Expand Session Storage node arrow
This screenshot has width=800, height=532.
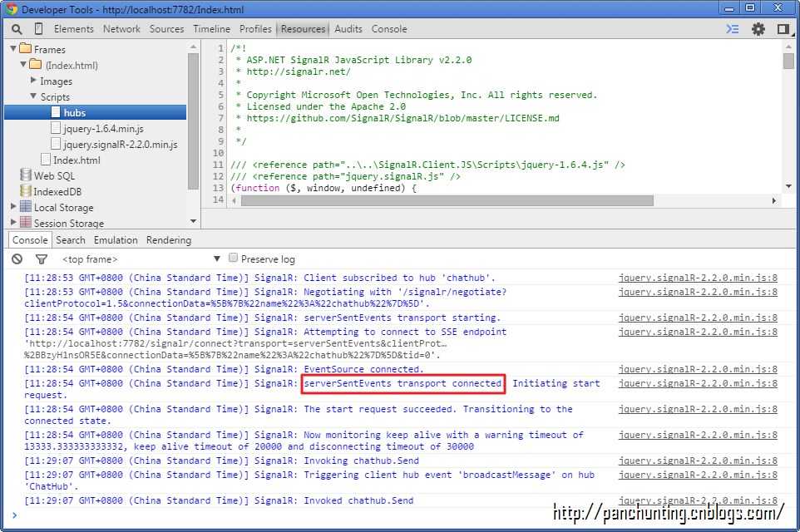pyautogui.click(x=13, y=222)
